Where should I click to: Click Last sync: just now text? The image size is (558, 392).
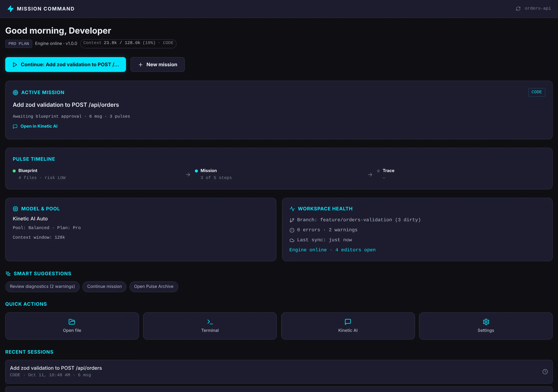[x=324, y=240]
